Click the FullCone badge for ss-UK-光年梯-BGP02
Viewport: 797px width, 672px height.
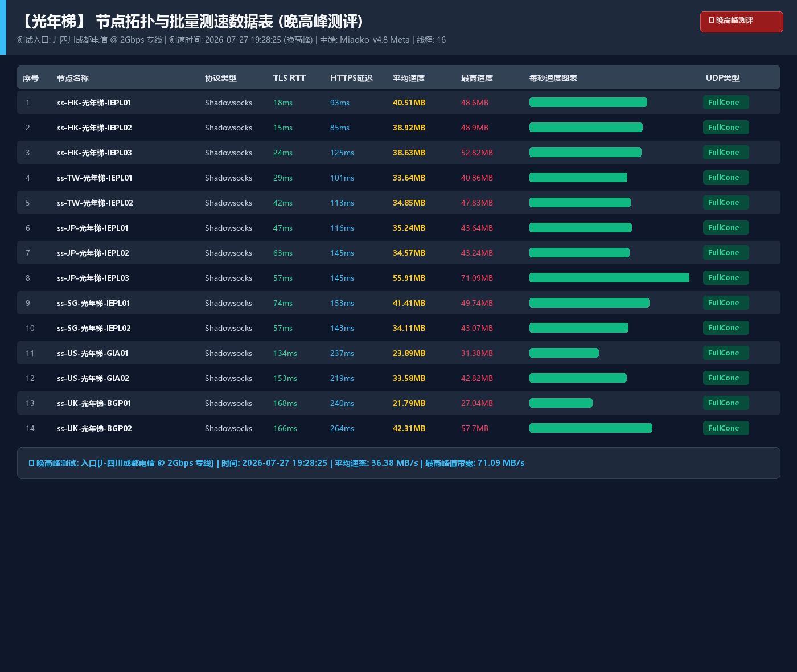coord(726,428)
